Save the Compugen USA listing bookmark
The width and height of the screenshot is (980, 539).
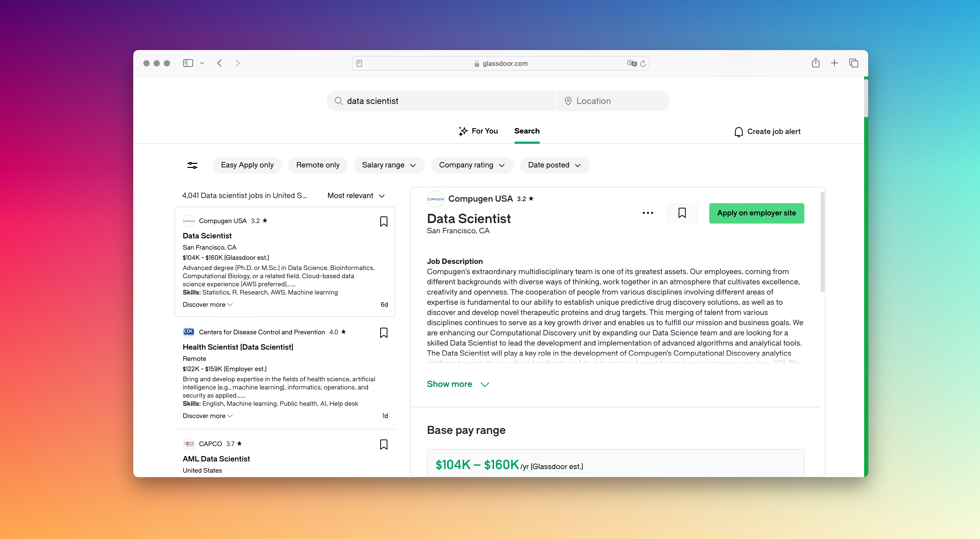coord(384,221)
